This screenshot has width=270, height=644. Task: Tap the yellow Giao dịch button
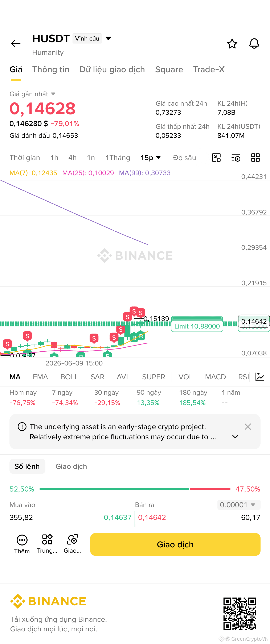[x=175, y=544]
